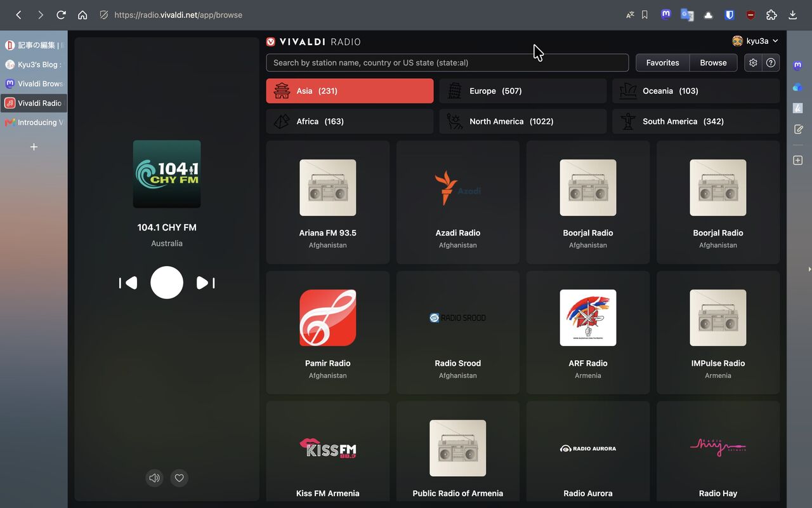Toggle the side panel with the edge arrow
812x508 pixels.
809,269
